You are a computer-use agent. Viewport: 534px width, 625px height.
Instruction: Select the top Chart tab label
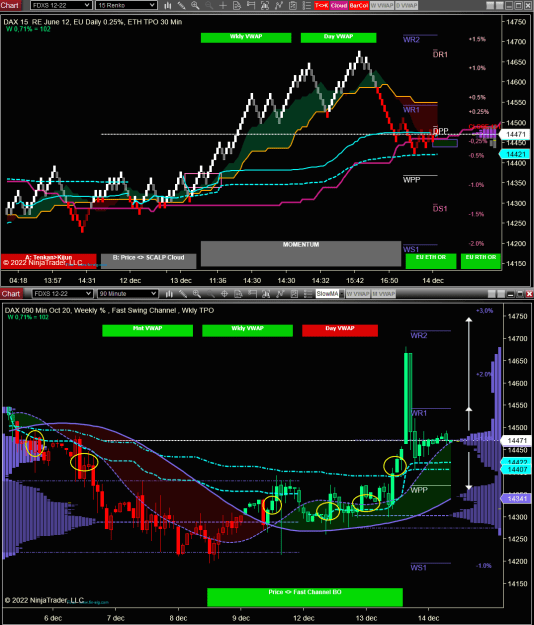pyautogui.click(x=10, y=5)
